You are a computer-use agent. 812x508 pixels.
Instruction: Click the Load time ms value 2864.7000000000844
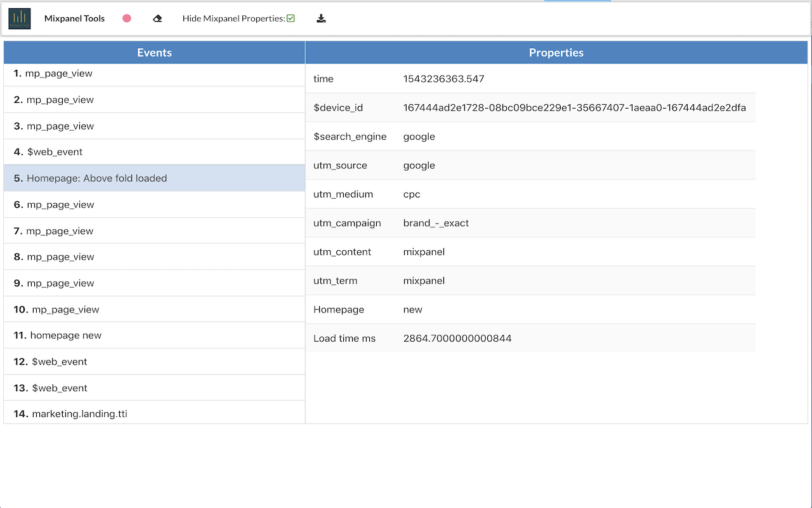457,338
